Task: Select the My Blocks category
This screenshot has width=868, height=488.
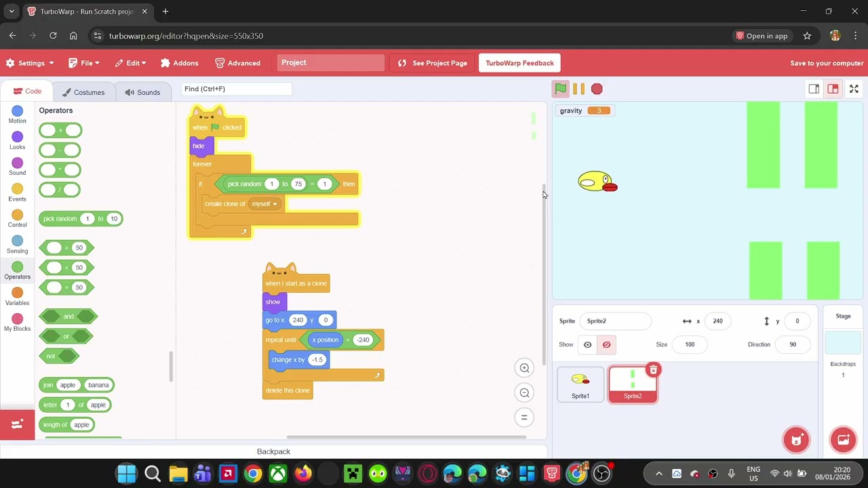Action: (x=18, y=323)
